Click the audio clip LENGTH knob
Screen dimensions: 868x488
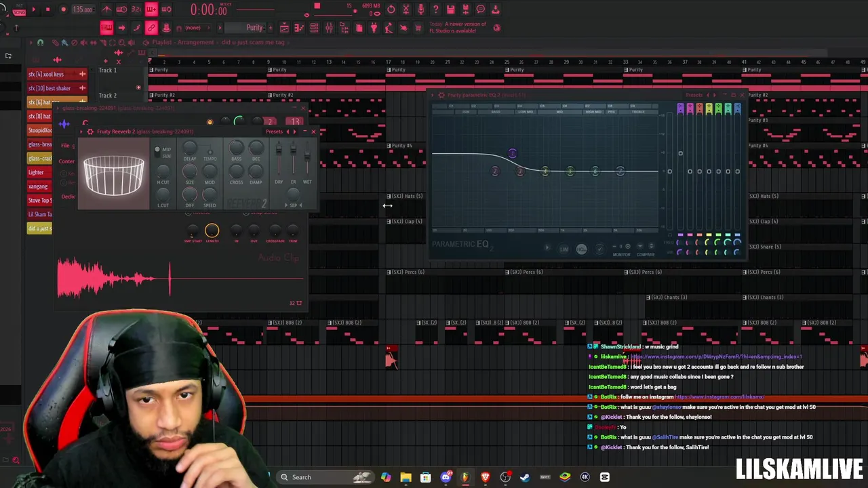[x=212, y=231]
